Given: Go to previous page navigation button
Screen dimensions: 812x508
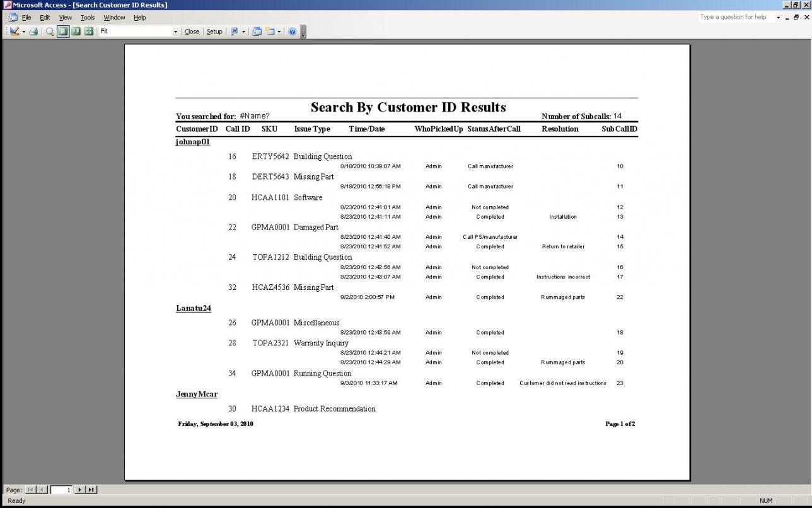Looking at the screenshot, I should click(x=42, y=490).
